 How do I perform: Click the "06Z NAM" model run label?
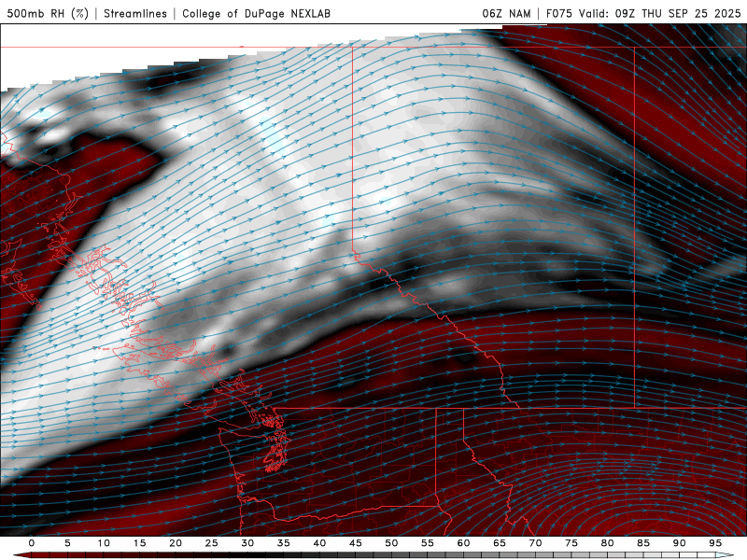(506, 13)
